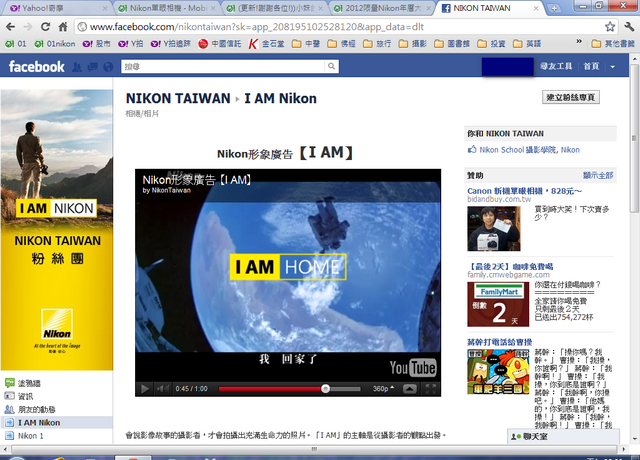This screenshot has height=460, width=640.
Task: Open the 中國信託 bookmark
Action: (220, 44)
